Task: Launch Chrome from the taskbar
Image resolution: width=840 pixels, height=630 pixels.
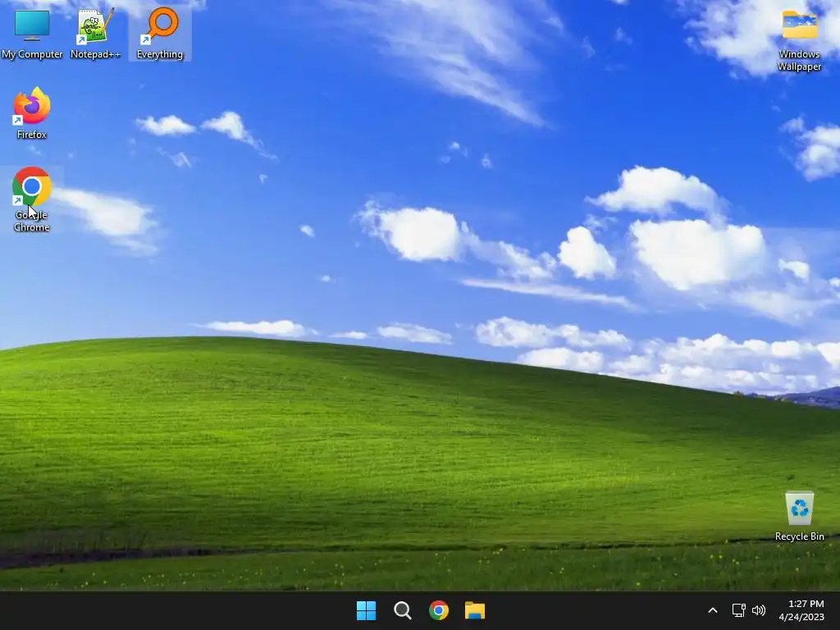Action: (439, 610)
